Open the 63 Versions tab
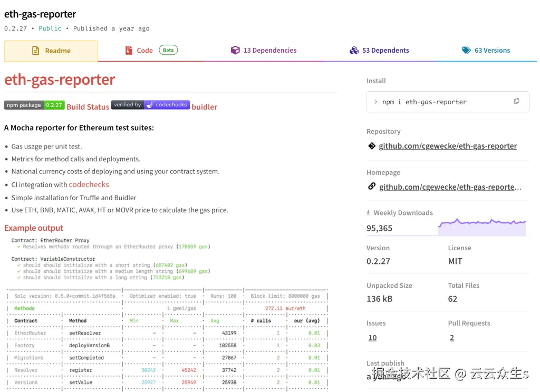Image resolution: width=540 pixels, height=392 pixels. [486, 51]
